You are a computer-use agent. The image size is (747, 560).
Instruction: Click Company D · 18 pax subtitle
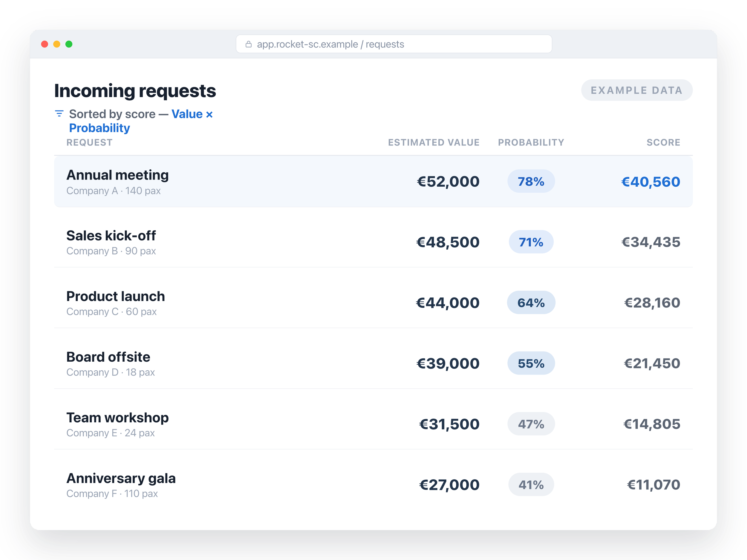(111, 372)
